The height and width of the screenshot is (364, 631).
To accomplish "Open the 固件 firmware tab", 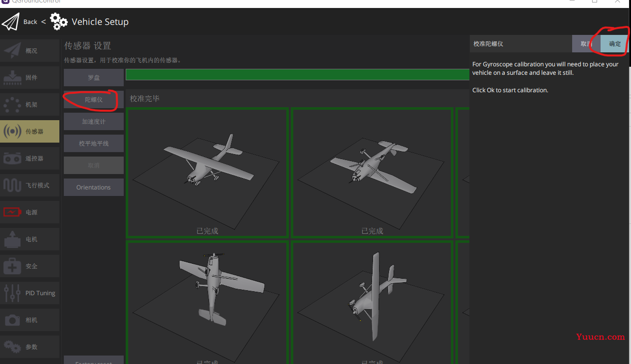I will [30, 78].
